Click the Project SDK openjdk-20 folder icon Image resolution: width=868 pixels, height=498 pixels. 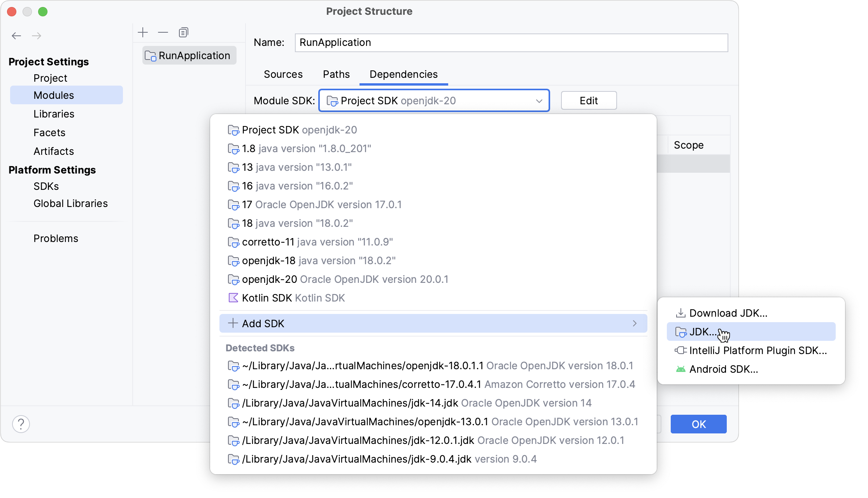233,130
